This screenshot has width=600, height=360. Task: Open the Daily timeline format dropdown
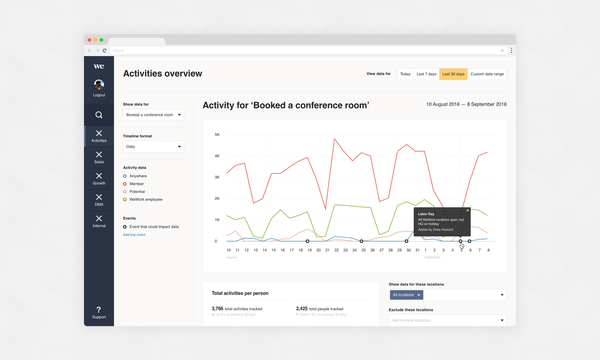(153, 147)
